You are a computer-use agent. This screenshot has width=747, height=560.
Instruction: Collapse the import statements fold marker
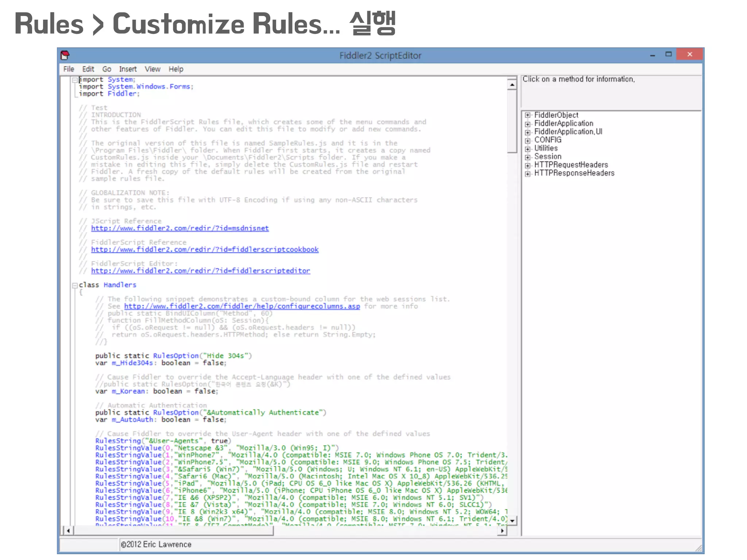[x=75, y=80]
